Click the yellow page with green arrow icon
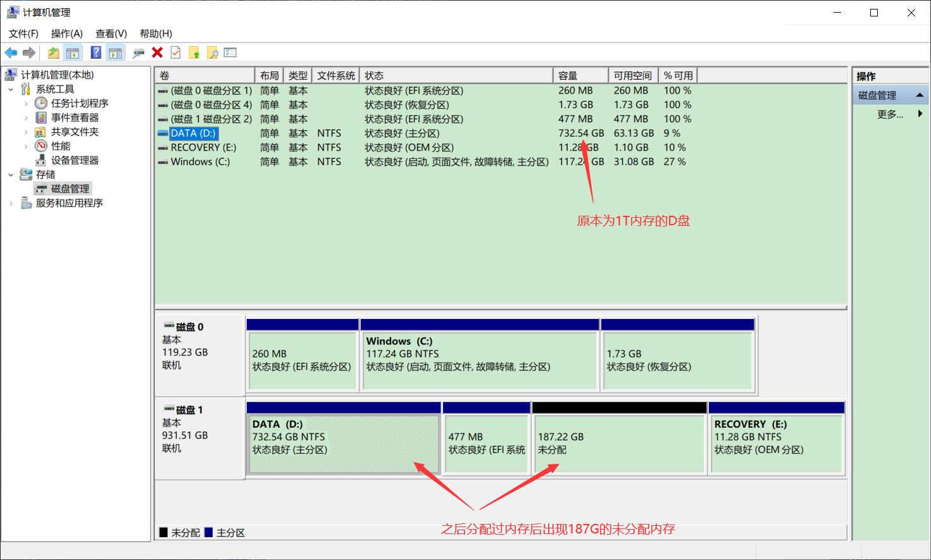 [194, 53]
